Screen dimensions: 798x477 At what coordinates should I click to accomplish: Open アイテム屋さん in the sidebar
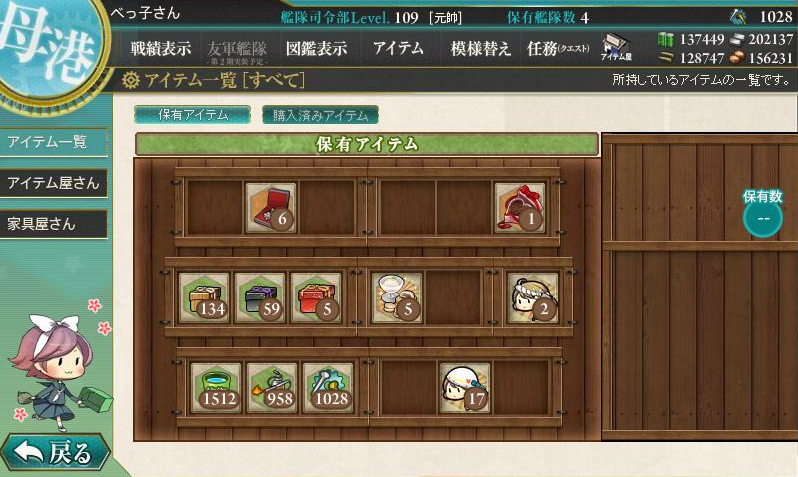[x=53, y=183]
